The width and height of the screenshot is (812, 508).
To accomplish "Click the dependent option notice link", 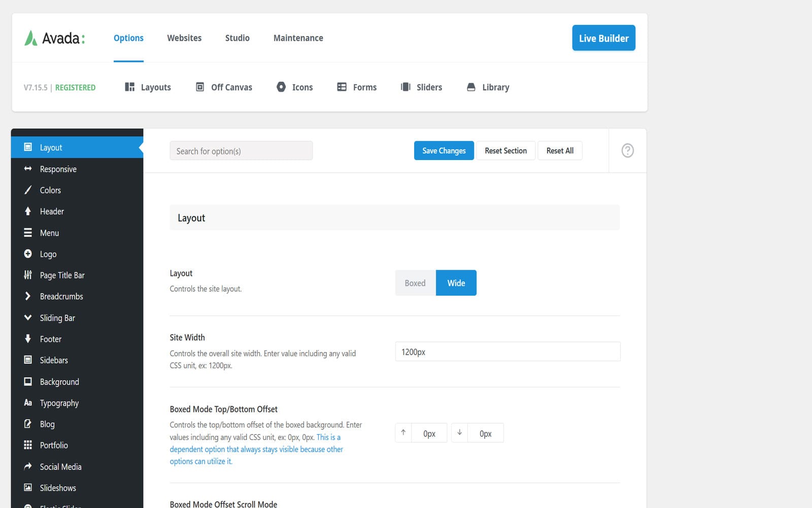I will tap(256, 449).
